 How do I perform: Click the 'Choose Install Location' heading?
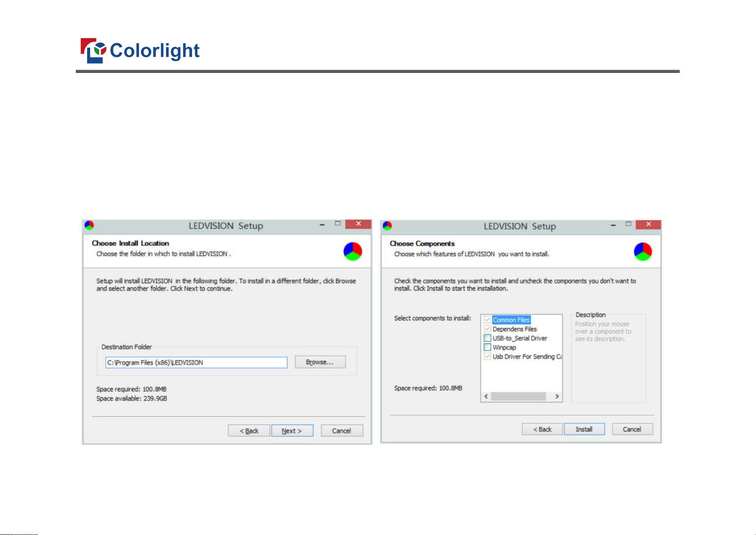pos(131,243)
